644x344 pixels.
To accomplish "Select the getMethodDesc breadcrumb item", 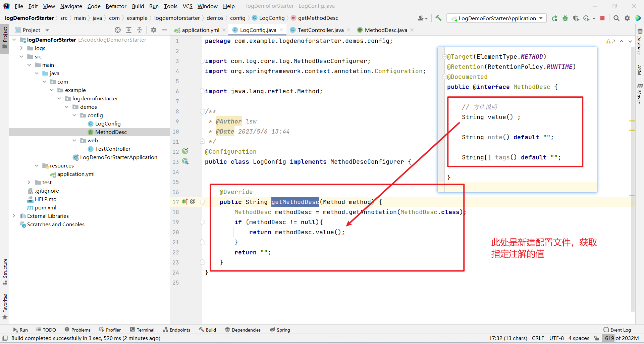I will coord(317,18).
